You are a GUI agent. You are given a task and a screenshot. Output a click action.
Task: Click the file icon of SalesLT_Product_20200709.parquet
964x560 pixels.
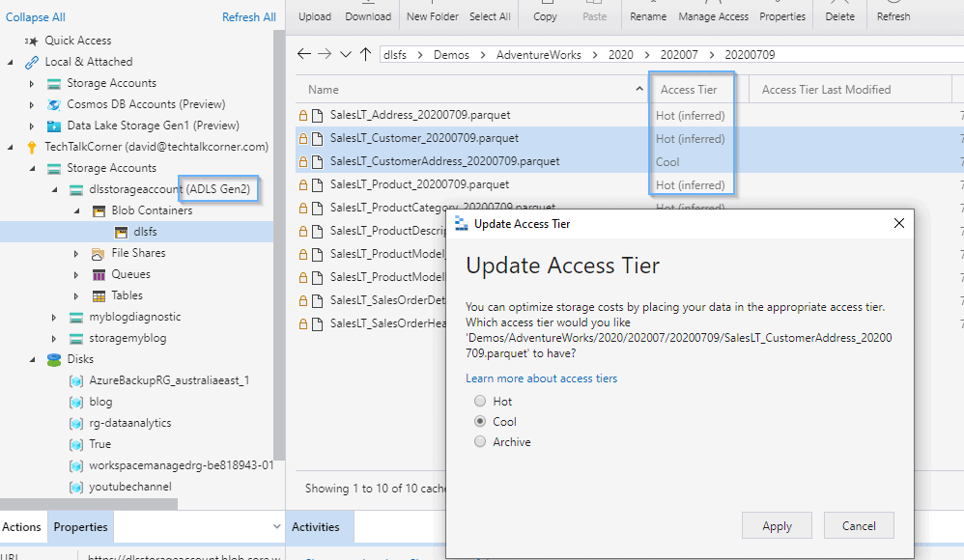317,185
